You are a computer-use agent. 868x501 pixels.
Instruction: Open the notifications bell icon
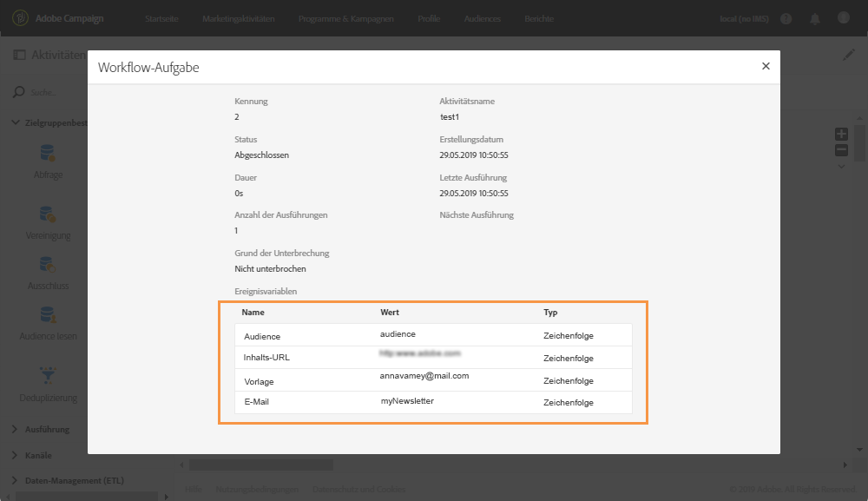pyautogui.click(x=815, y=19)
